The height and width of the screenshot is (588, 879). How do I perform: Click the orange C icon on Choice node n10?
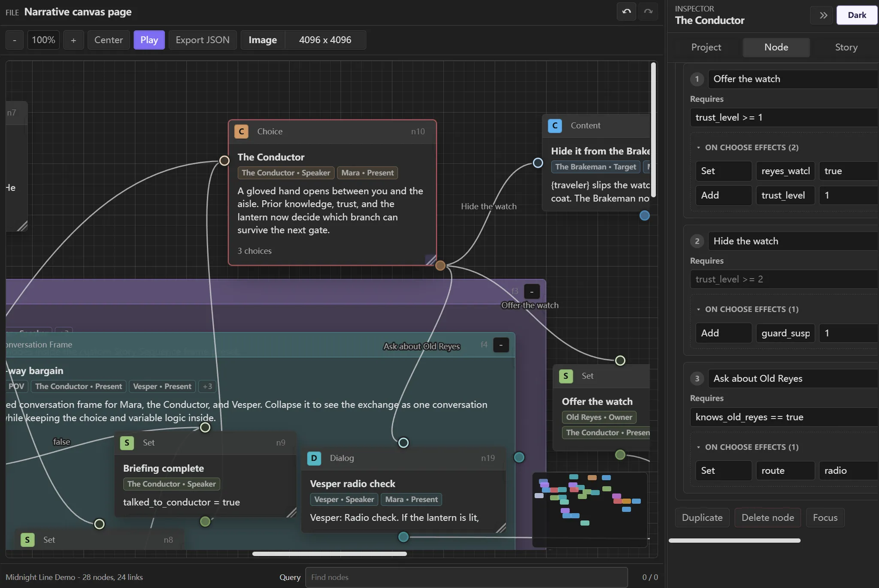[241, 131]
